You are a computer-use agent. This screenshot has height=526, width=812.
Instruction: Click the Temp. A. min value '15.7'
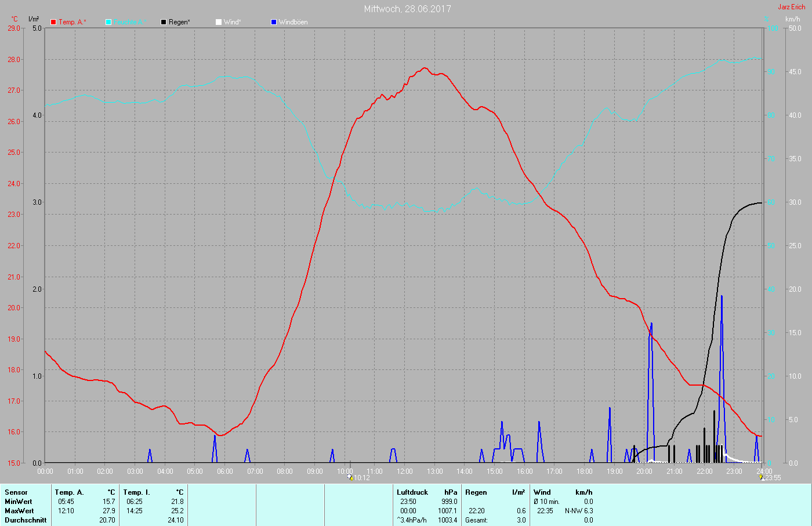click(109, 502)
